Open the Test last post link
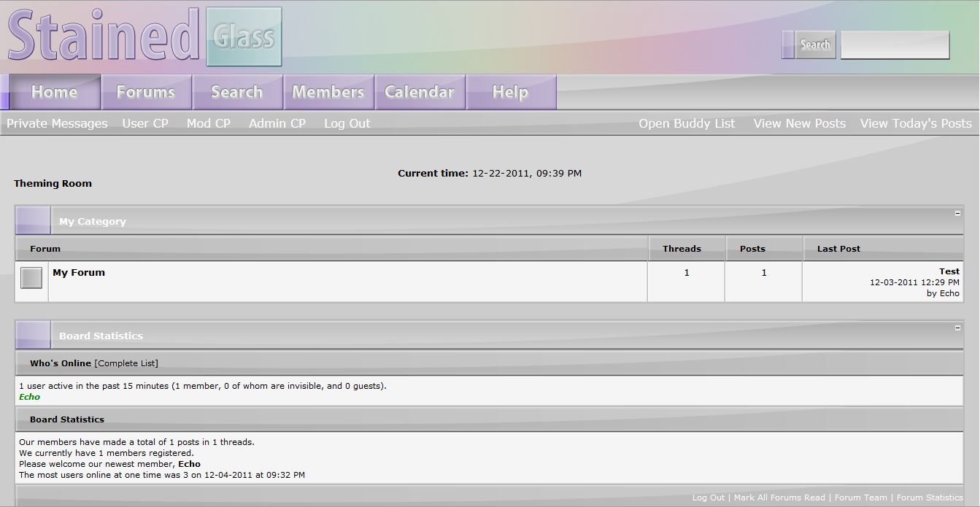The width and height of the screenshot is (980, 507). point(949,271)
